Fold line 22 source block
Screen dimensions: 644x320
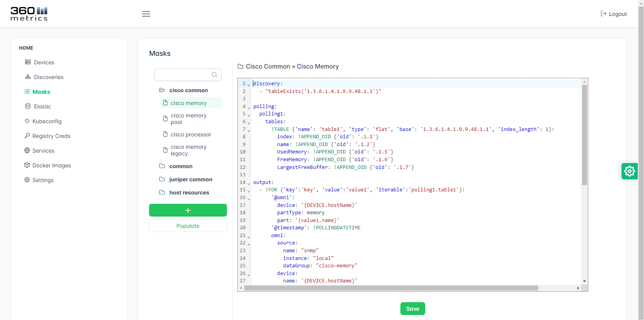coord(249,244)
